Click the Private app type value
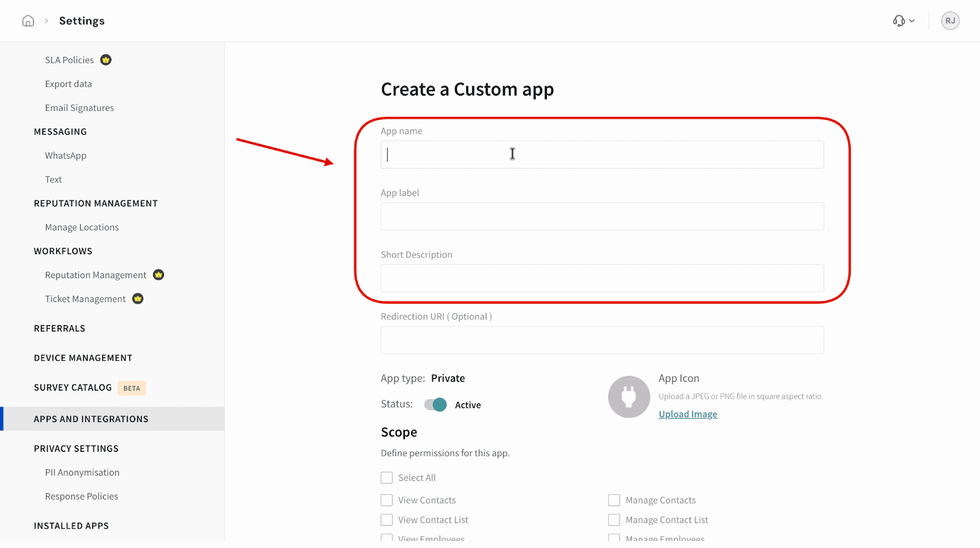The height and width of the screenshot is (548, 980). (x=448, y=378)
